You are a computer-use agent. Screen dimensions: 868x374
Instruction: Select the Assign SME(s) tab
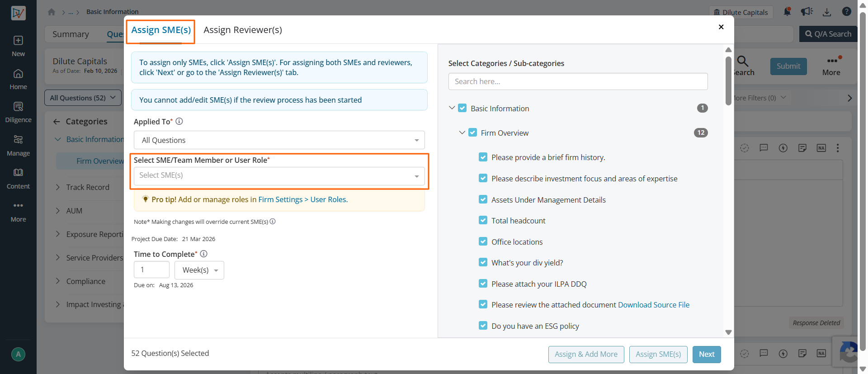coord(161,30)
